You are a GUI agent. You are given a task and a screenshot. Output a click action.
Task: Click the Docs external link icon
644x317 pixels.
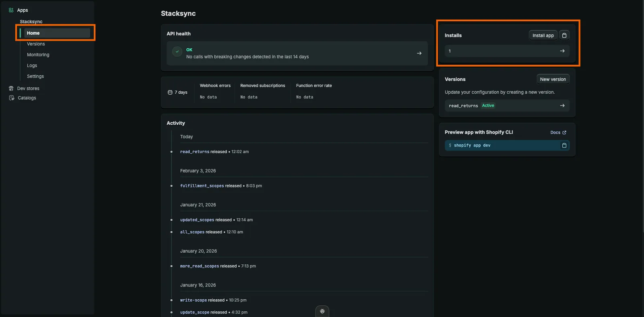(x=564, y=132)
